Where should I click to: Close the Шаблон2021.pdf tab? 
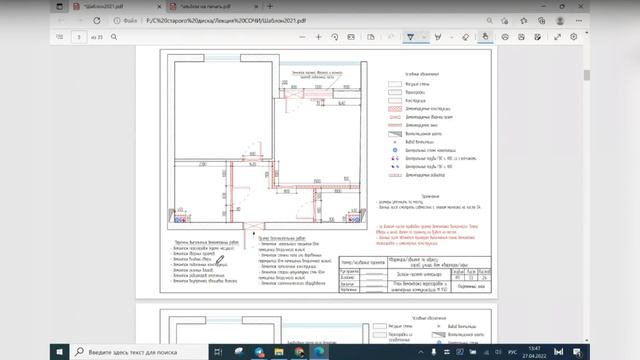[x=159, y=6]
